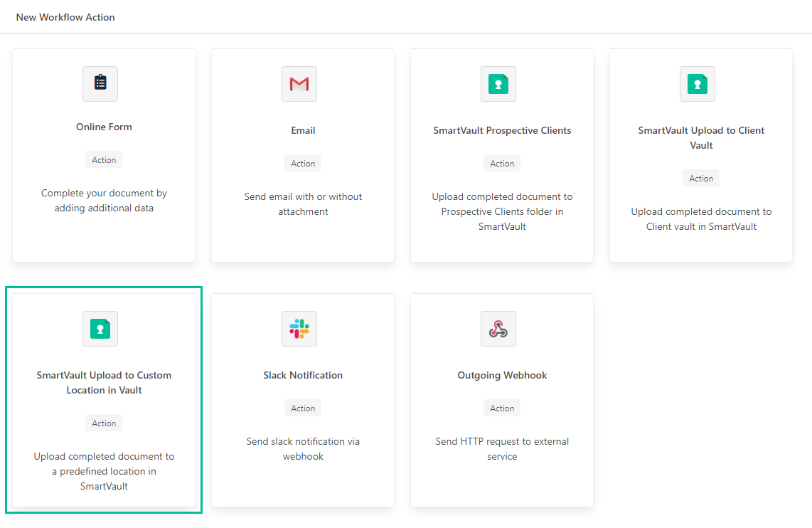Click the Action badge under Online Form

[x=104, y=160]
